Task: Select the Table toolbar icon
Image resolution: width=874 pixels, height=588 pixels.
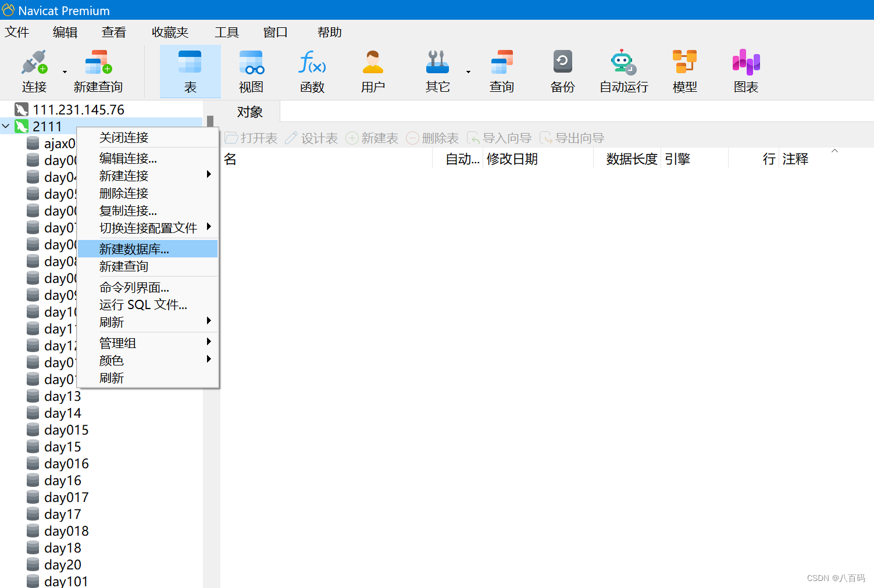Action: coord(190,63)
